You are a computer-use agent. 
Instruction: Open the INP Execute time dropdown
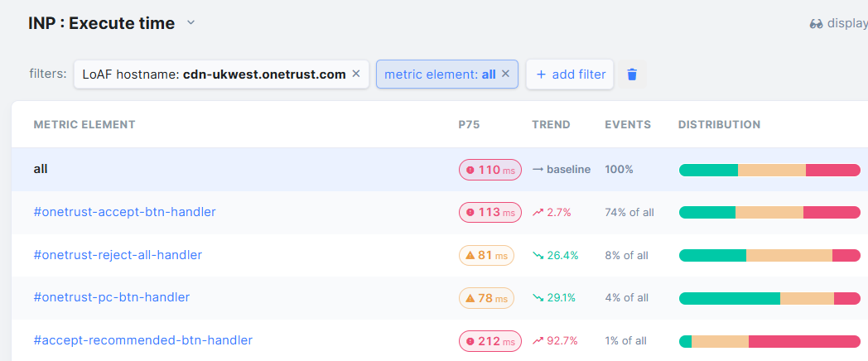click(190, 23)
